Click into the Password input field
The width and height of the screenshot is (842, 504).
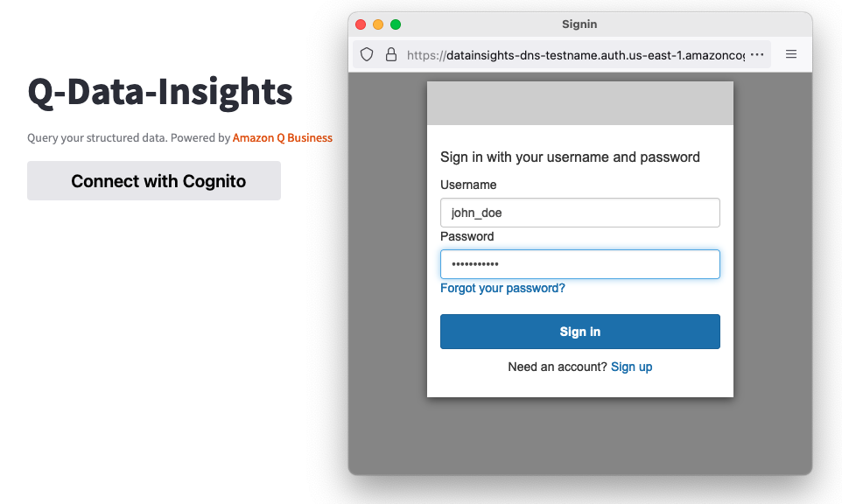[579, 264]
